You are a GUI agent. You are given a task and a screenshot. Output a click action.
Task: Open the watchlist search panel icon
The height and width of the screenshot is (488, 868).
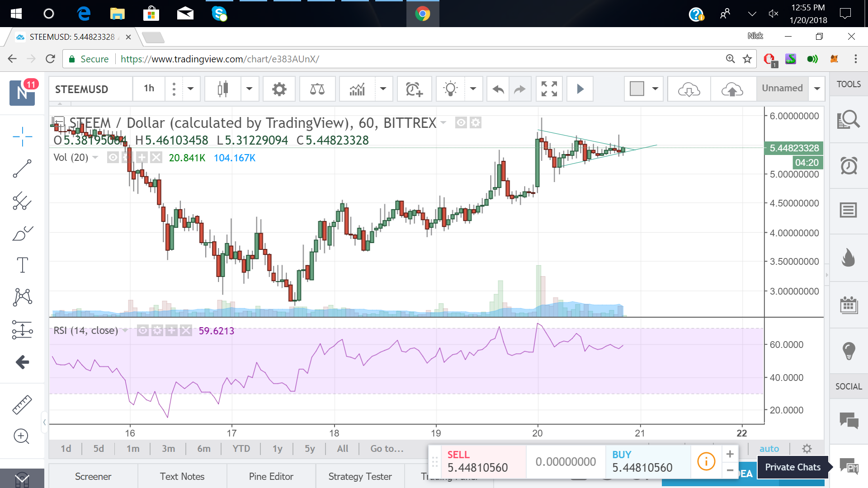tap(849, 120)
